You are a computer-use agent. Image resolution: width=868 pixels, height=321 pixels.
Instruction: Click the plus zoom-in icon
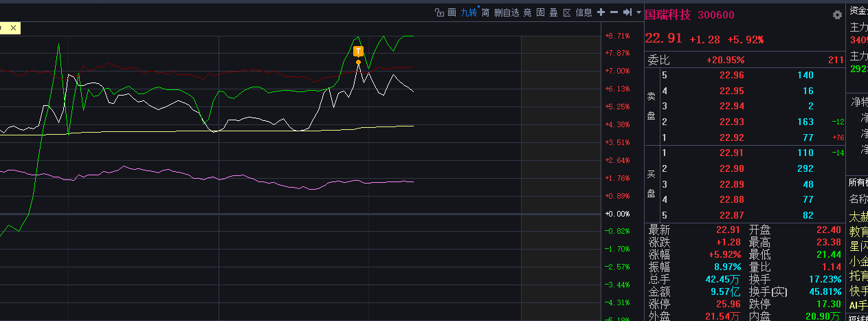(x=601, y=12)
